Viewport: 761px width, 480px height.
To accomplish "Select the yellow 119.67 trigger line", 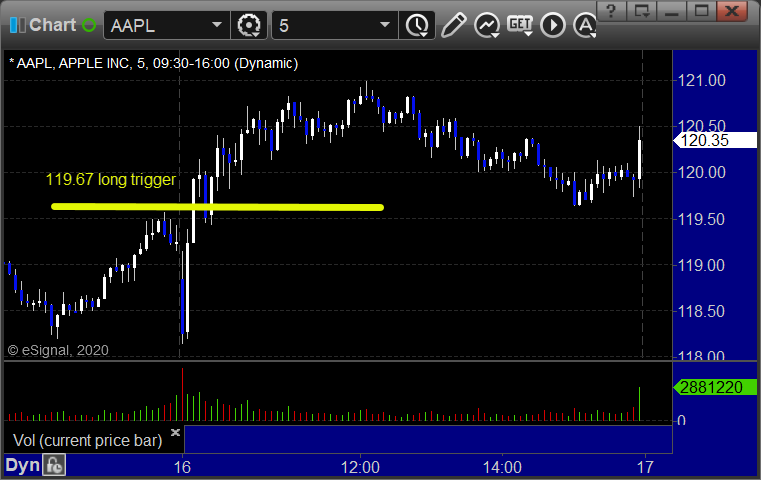I will point(217,207).
